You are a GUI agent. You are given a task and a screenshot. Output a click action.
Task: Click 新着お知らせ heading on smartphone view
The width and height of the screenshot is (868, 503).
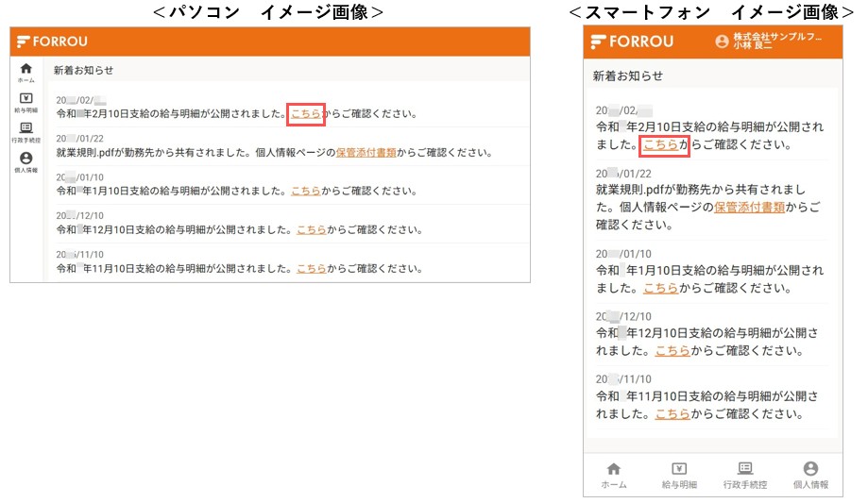tap(628, 76)
